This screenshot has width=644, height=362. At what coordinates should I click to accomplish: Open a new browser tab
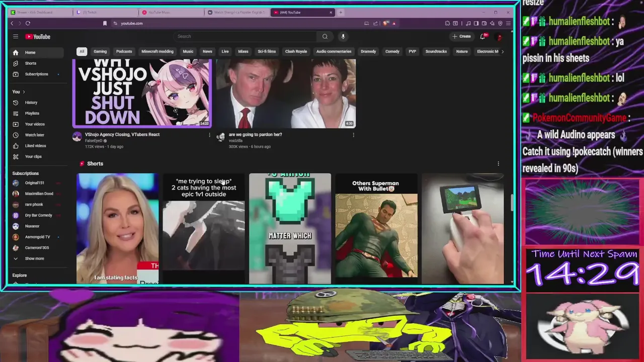click(x=341, y=12)
